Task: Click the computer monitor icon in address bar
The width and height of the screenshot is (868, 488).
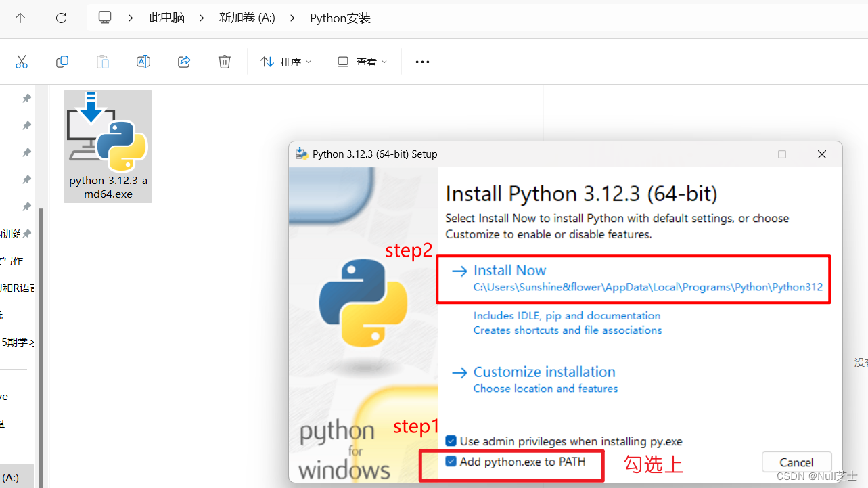Action: click(x=104, y=18)
